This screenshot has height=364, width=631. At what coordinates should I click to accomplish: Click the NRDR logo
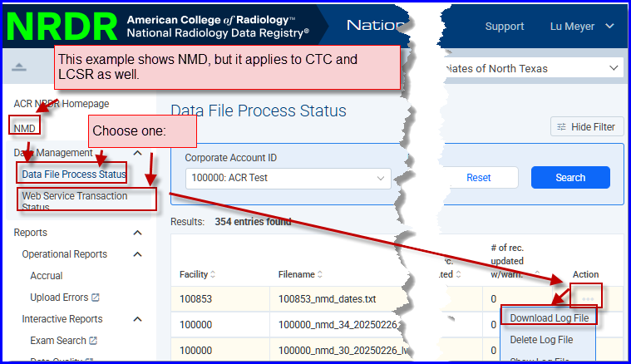click(x=62, y=27)
